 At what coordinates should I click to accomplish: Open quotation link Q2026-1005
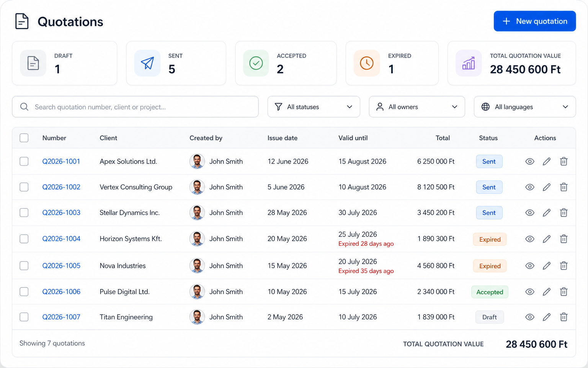tap(61, 266)
